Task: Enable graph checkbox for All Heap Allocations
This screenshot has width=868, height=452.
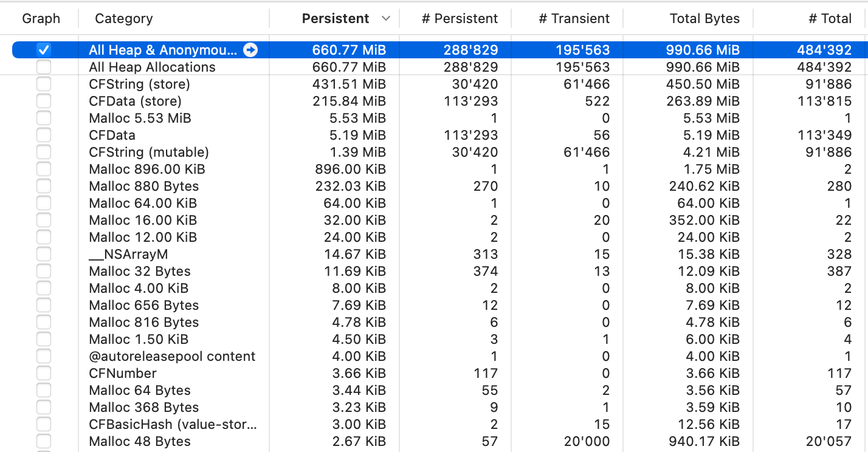Action: click(44, 67)
